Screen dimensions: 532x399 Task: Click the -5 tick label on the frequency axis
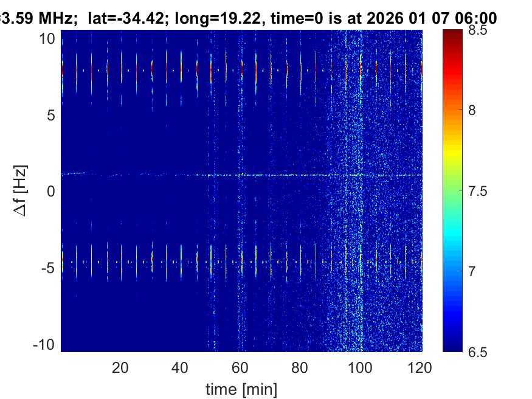(x=49, y=268)
